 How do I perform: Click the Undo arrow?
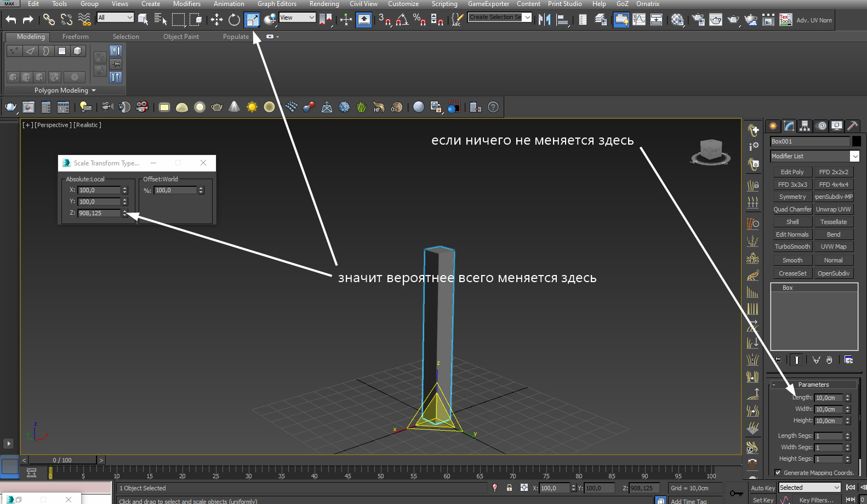pos(11,20)
